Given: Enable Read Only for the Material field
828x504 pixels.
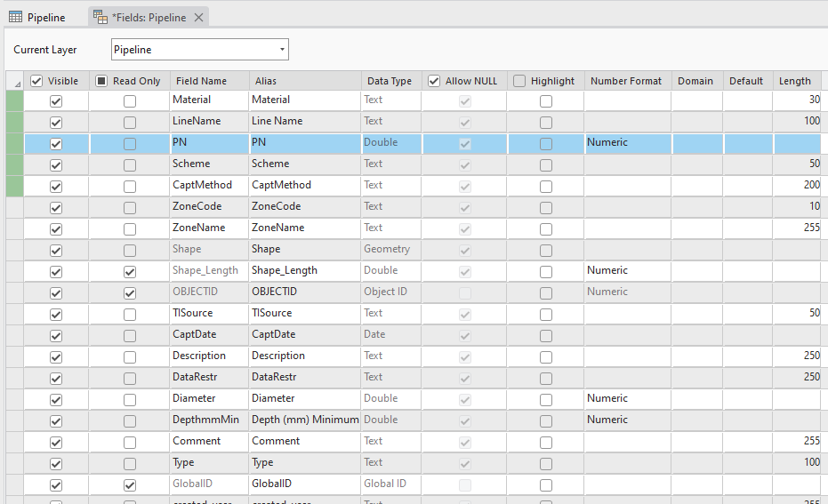Looking at the screenshot, I should [x=130, y=101].
